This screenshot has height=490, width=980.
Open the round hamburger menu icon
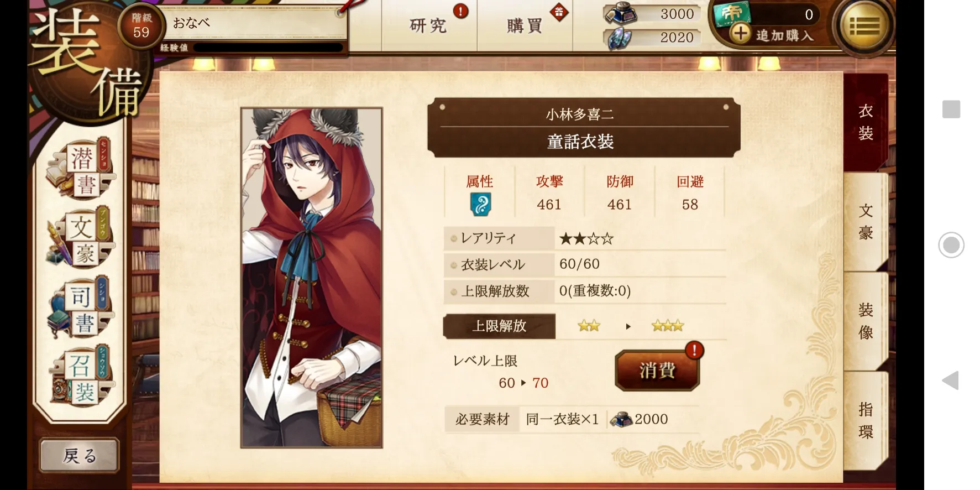coord(863,27)
